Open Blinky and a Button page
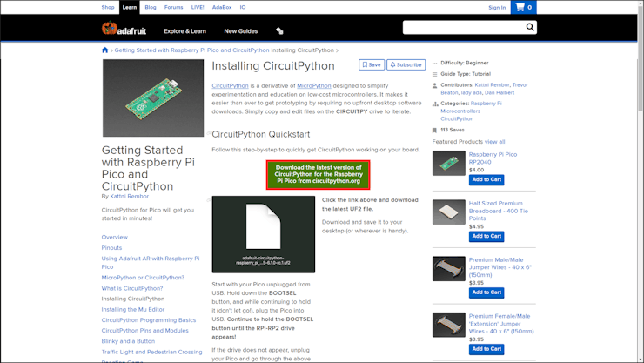 (x=128, y=341)
